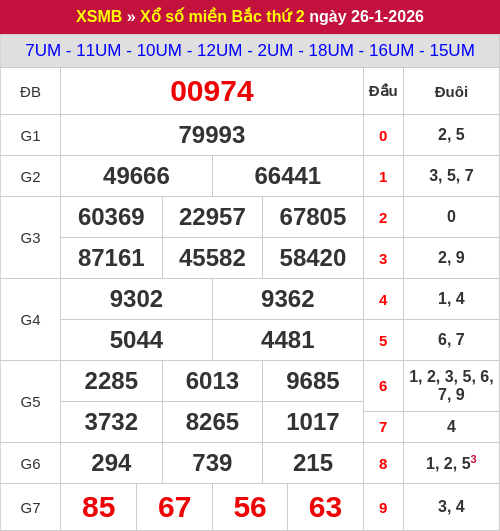
Task: Click the red G7 number 56
Action: coord(250,507)
